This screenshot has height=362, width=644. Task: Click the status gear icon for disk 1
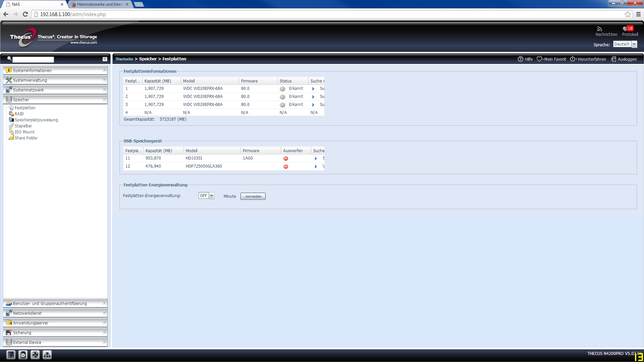[282, 89]
